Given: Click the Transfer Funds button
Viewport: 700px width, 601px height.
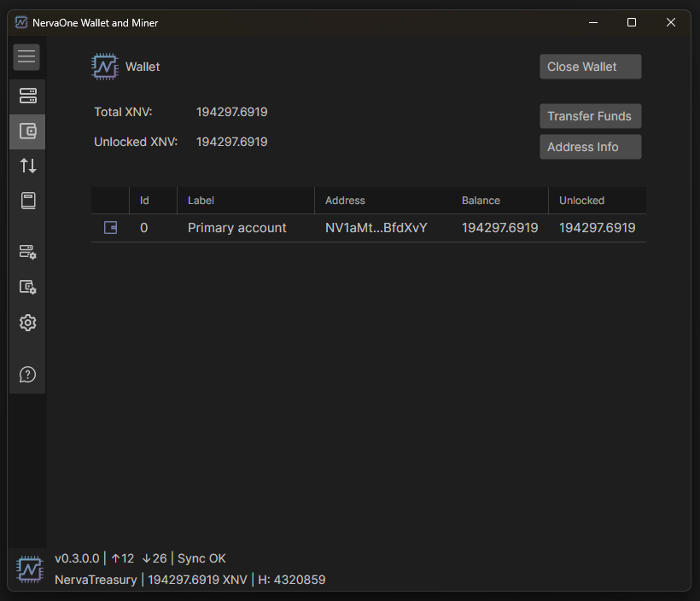Looking at the screenshot, I should point(590,116).
